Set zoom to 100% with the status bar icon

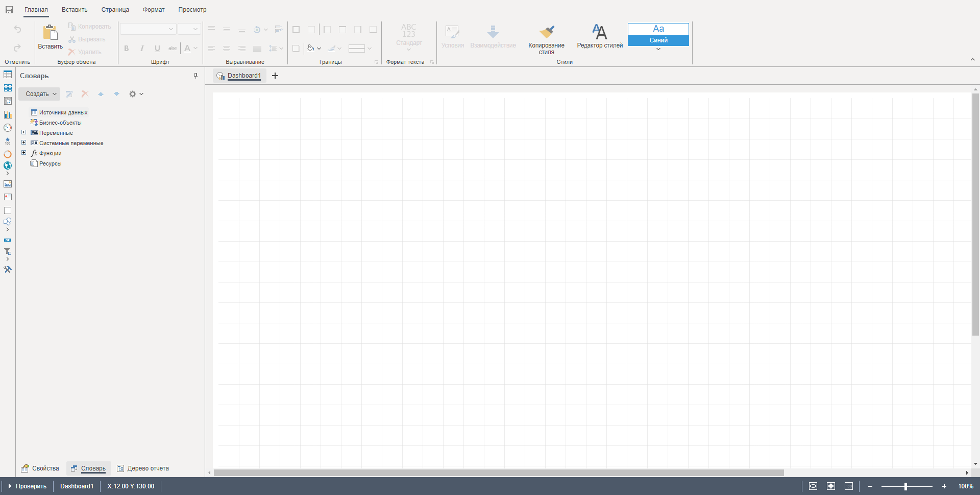pos(848,486)
